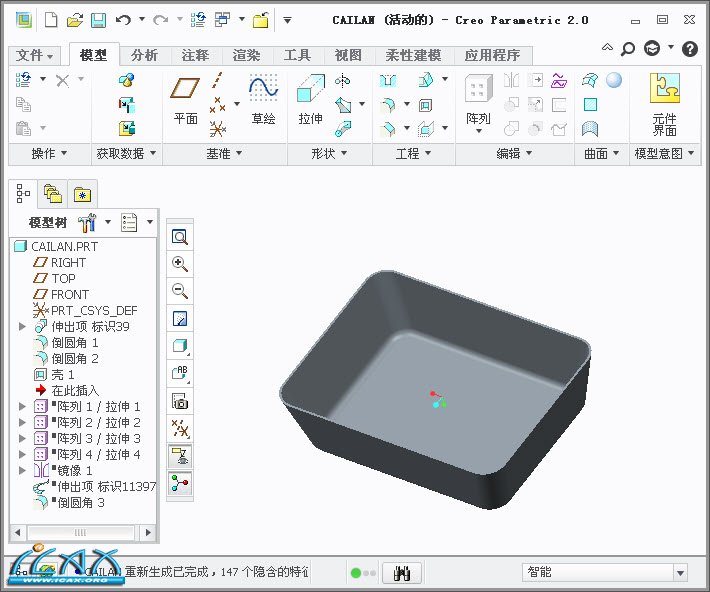The image size is (710, 592).
Task: Save the model with the diskette icon
Action: 99,20
